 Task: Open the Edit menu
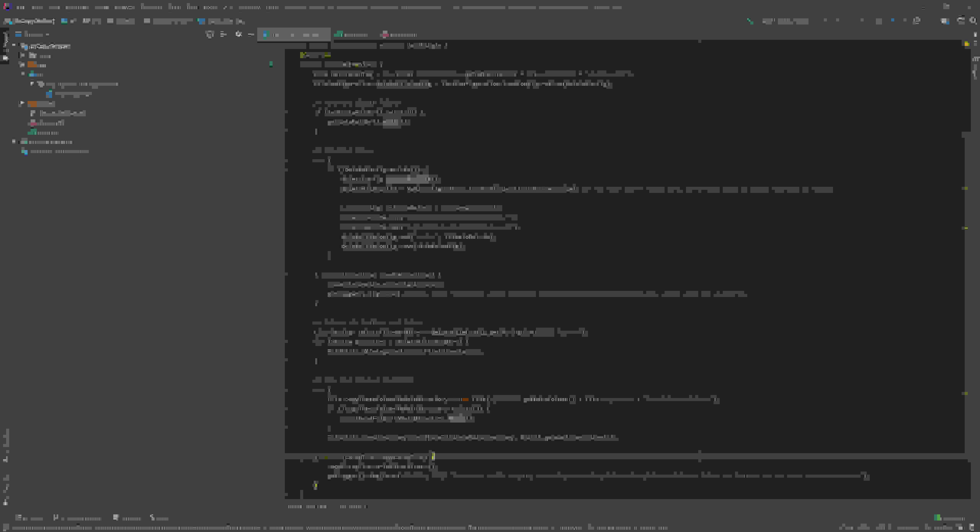pos(37,7)
